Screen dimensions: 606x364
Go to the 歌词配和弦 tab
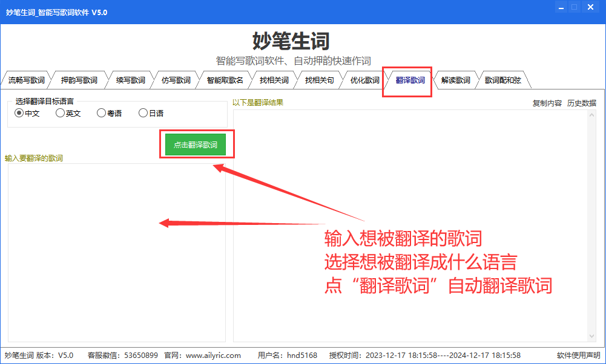tap(503, 80)
